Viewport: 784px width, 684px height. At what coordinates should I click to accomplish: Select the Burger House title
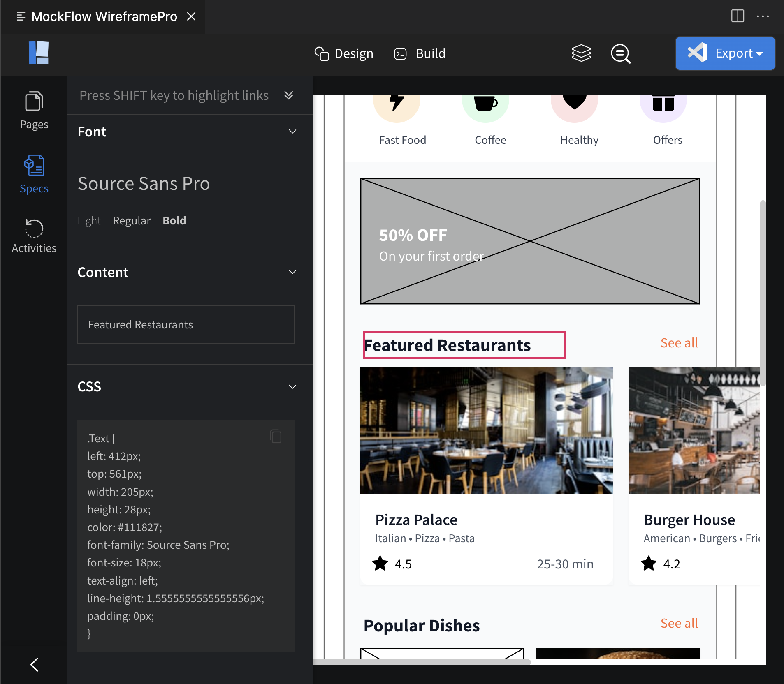[689, 520]
